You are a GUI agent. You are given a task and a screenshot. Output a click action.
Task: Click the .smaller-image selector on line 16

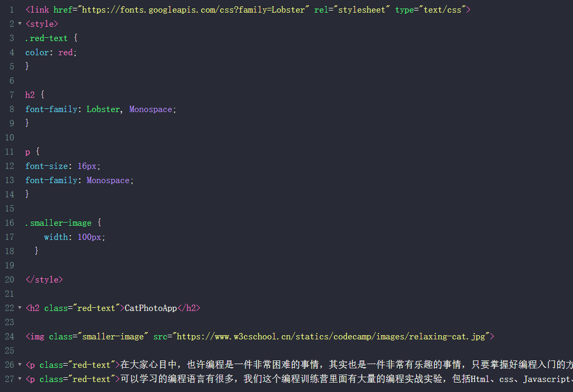point(58,223)
